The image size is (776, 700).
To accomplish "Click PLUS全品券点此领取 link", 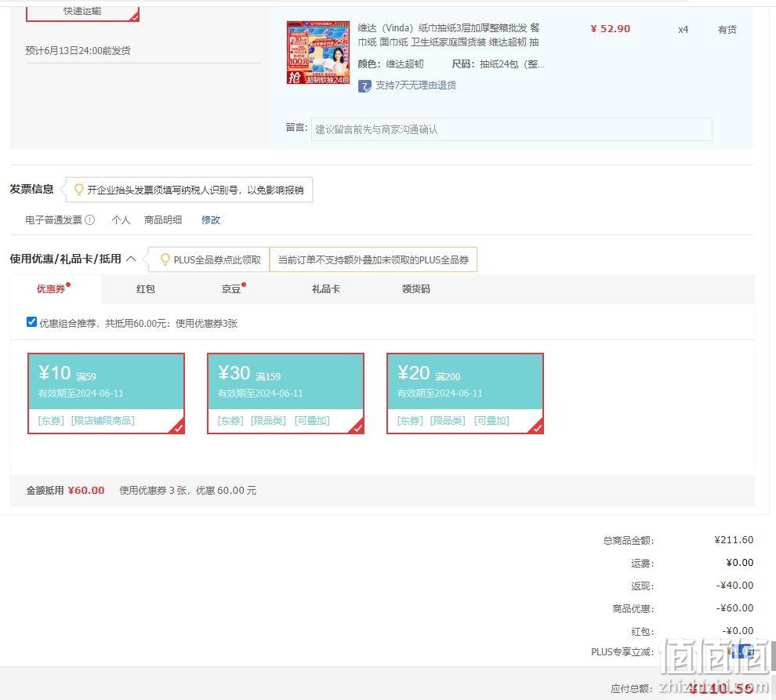I will coord(217,259).
